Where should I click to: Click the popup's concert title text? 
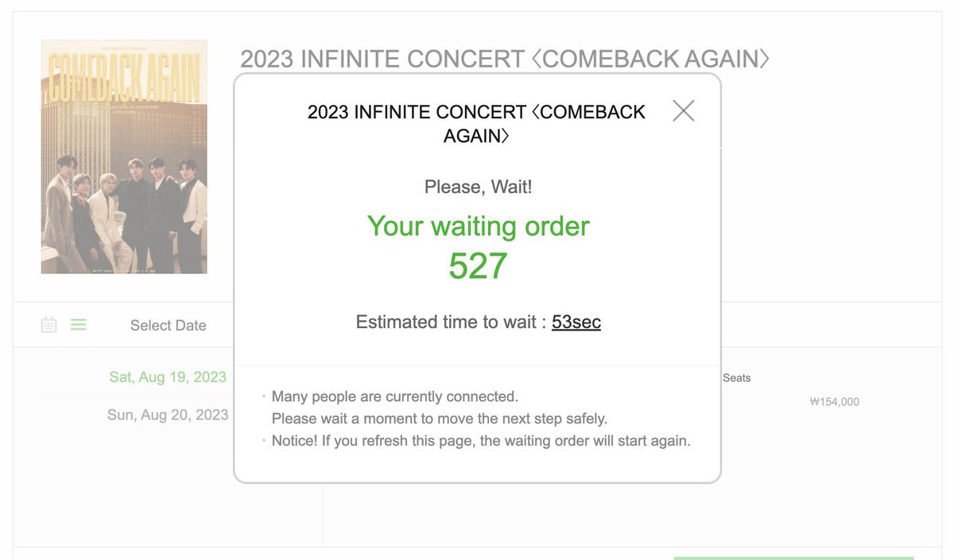(x=476, y=123)
